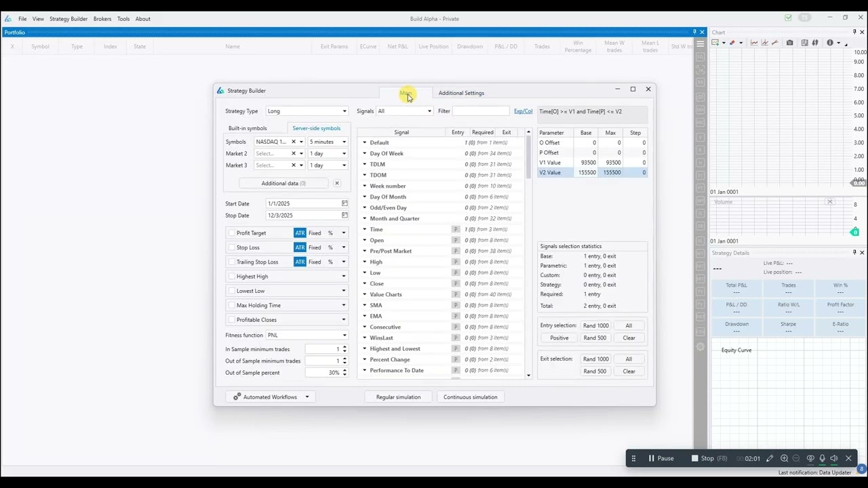Toggle the speaker audio in recorder bar
The width and height of the screenshot is (868, 488).
click(x=833, y=458)
